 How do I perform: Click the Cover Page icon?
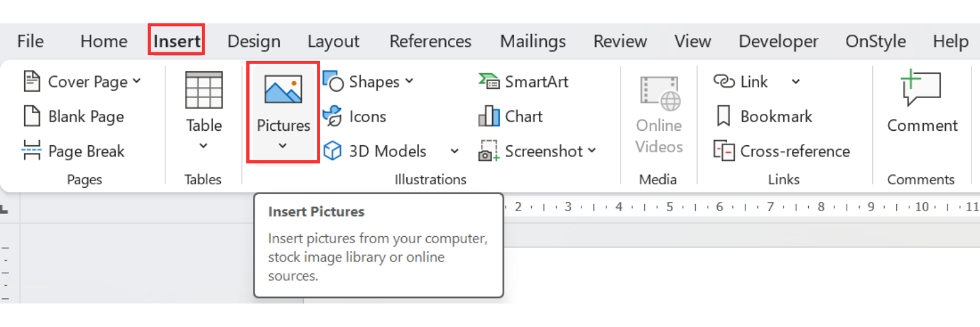pyautogui.click(x=31, y=82)
